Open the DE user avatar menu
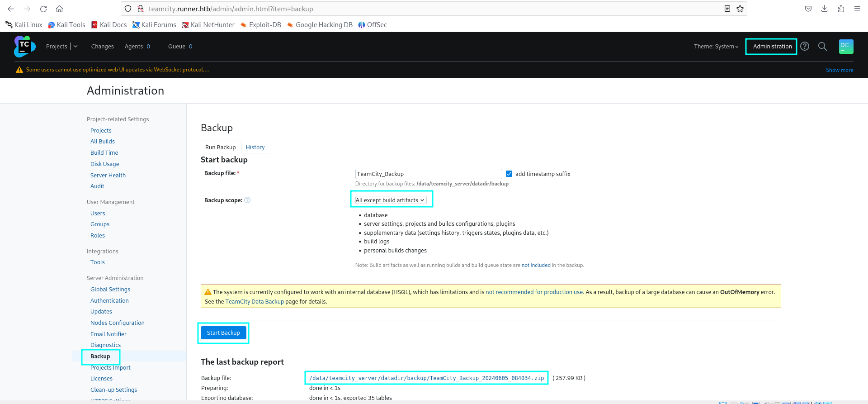The height and width of the screenshot is (404, 868). (x=846, y=47)
